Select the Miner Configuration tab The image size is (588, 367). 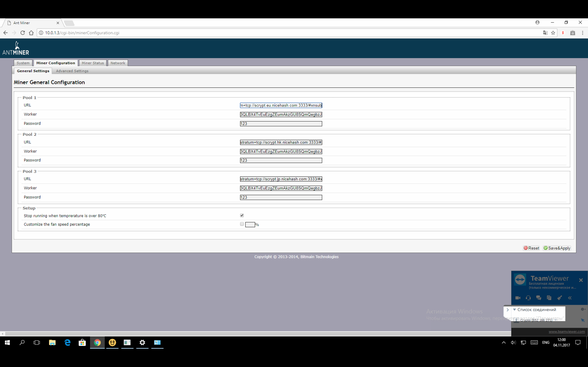pyautogui.click(x=56, y=63)
